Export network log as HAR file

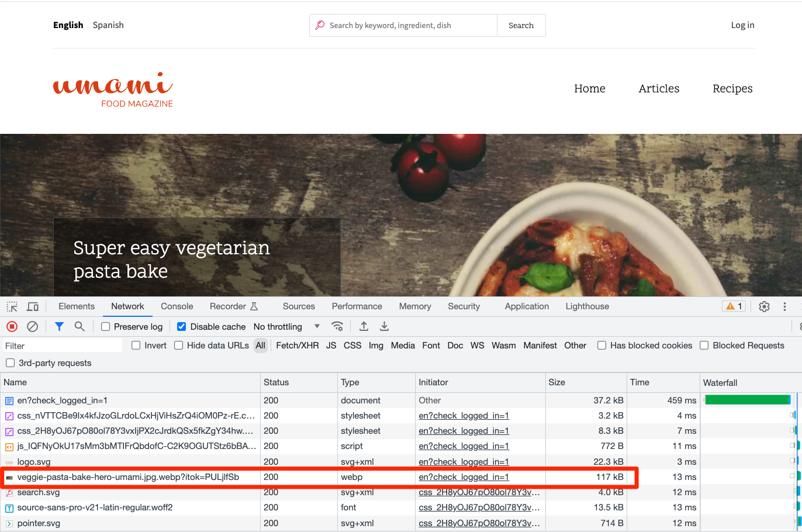pyautogui.click(x=384, y=326)
